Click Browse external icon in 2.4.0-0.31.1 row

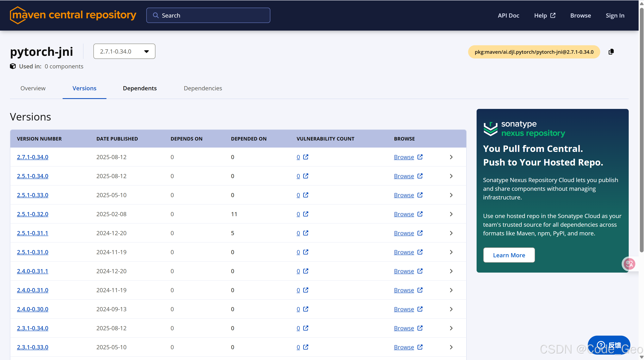420,271
